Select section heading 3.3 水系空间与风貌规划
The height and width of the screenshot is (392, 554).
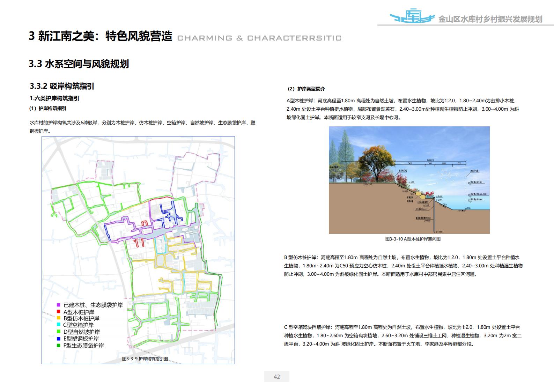(79, 64)
